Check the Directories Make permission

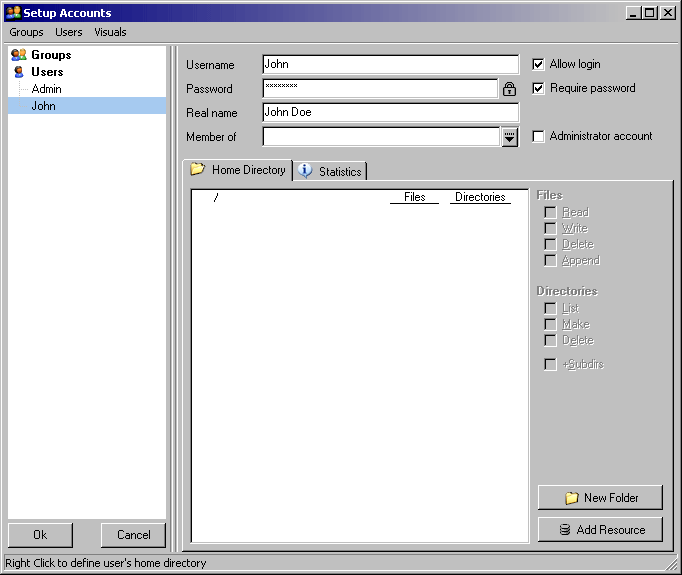[550, 324]
